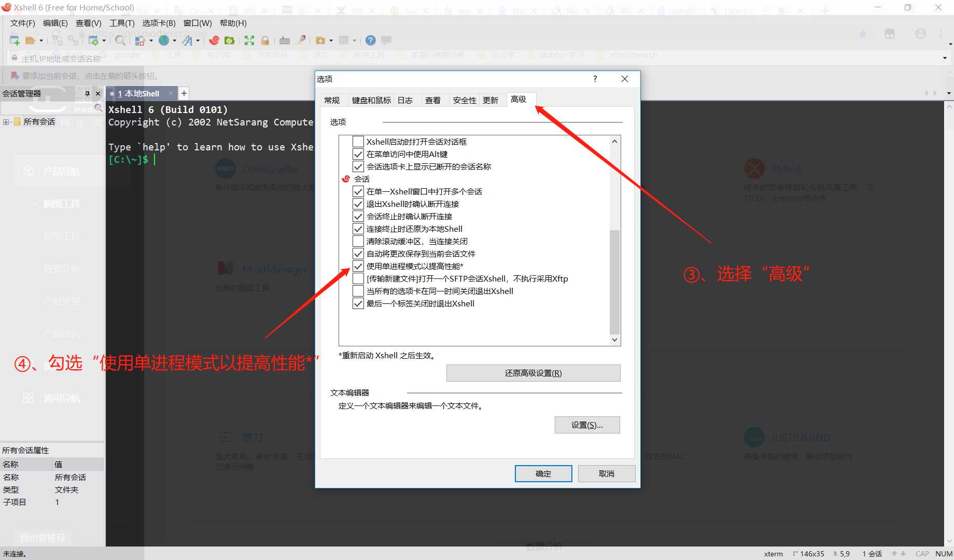Click the 取消 button

coord(607,473)
